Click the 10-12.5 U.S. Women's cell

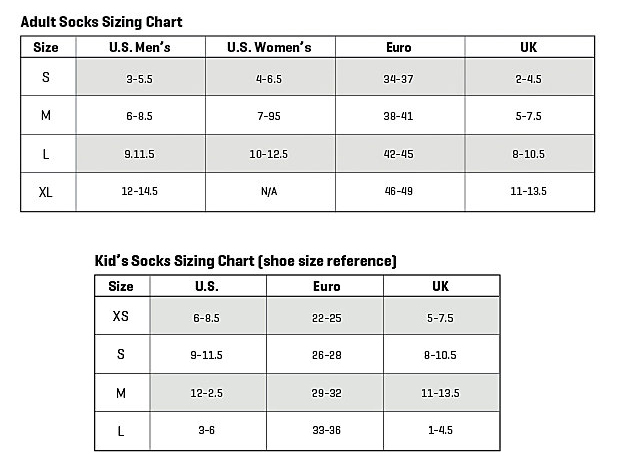tap(269, 154)
